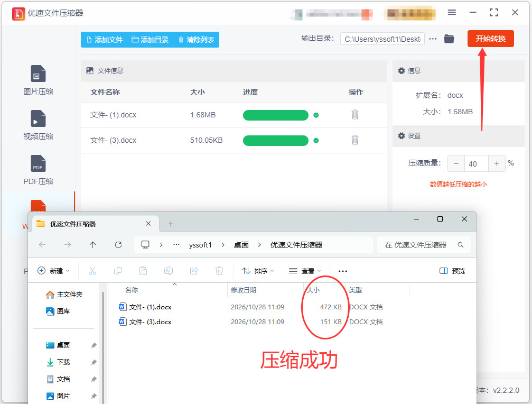Screen dimensions: 532x404
Task: Click the Explorer cut icon
Action: (x=92, y=271)
